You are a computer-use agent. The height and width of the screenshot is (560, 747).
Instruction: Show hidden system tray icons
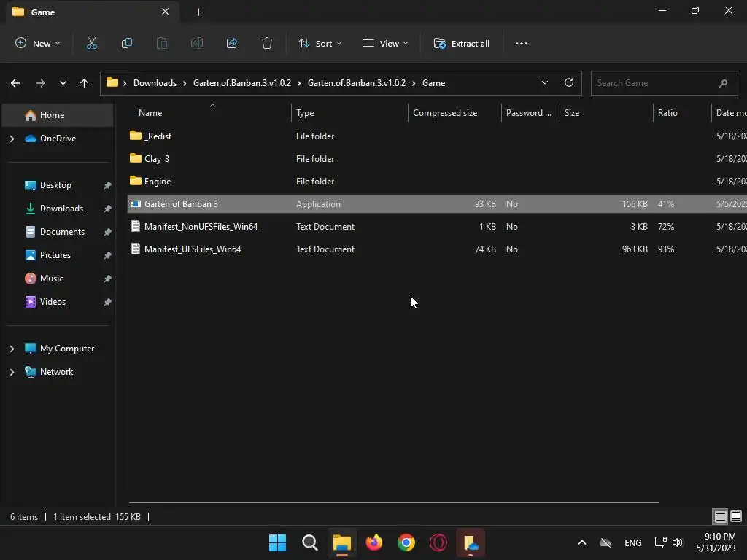click(581, 542)
